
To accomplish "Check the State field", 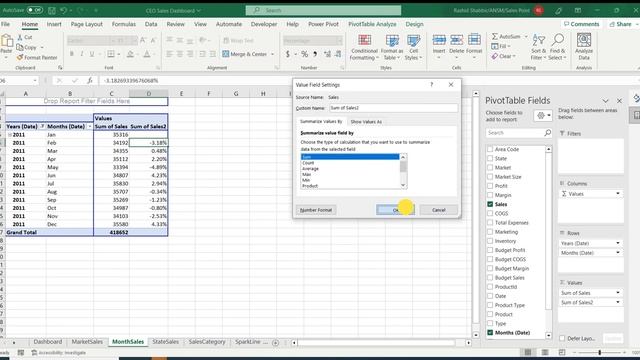I will tap(490, 158).
